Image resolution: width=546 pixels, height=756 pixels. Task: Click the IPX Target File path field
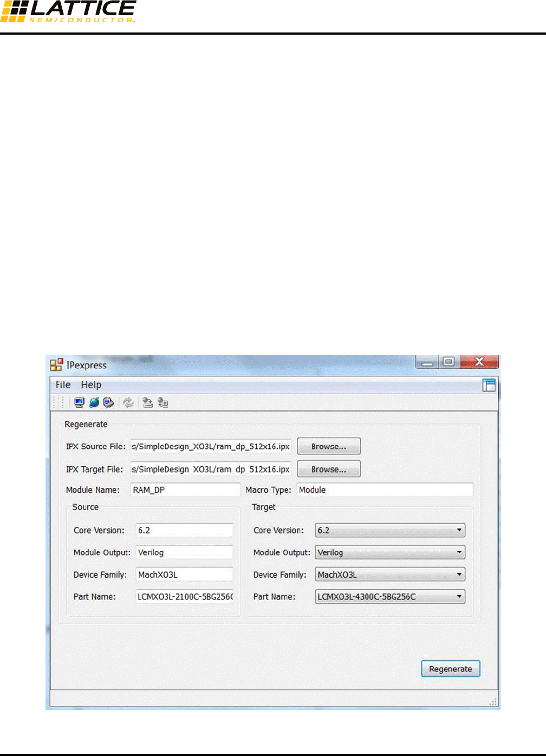pyautogui.click(x=211, y=469)
